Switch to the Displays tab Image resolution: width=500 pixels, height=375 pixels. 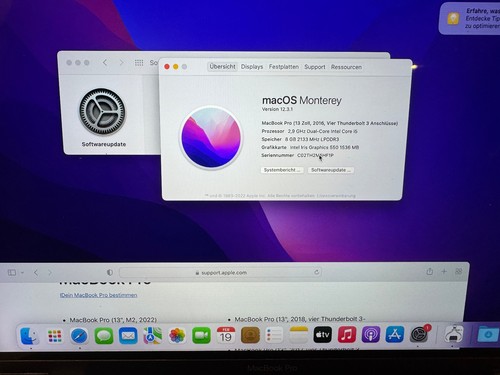point(252,67)
